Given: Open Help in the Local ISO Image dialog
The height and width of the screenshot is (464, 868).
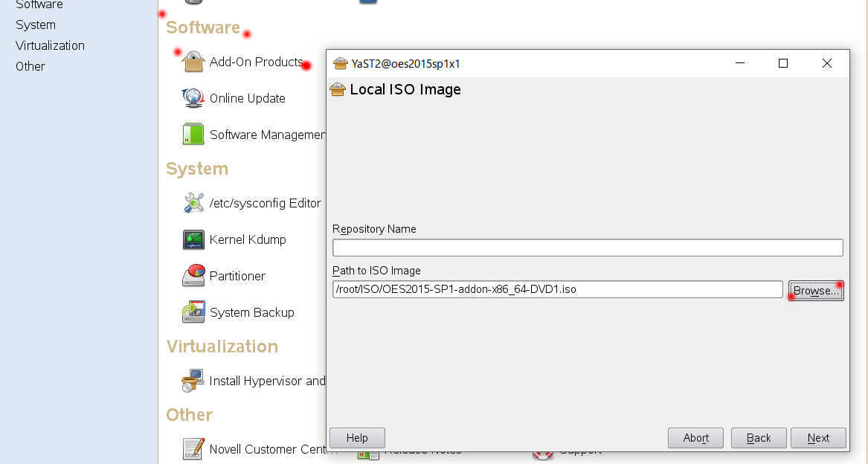Looking at the screenshot, I should pyautogui.click(x=357, y=438).
